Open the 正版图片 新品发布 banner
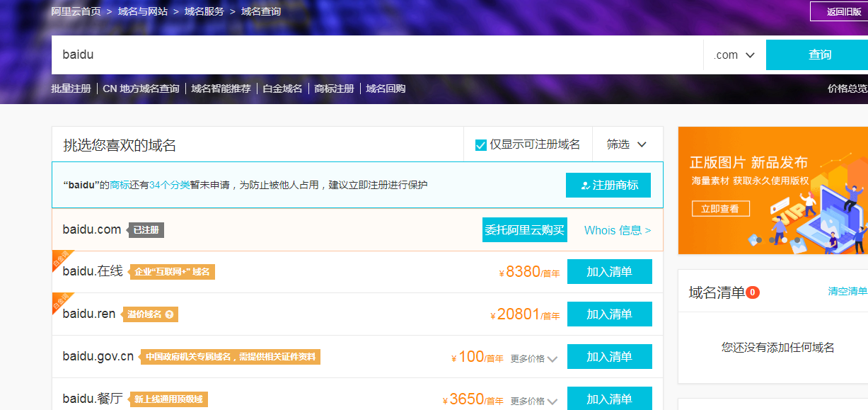The height and width of the screenshot is (410, 868). click(772, 190)
